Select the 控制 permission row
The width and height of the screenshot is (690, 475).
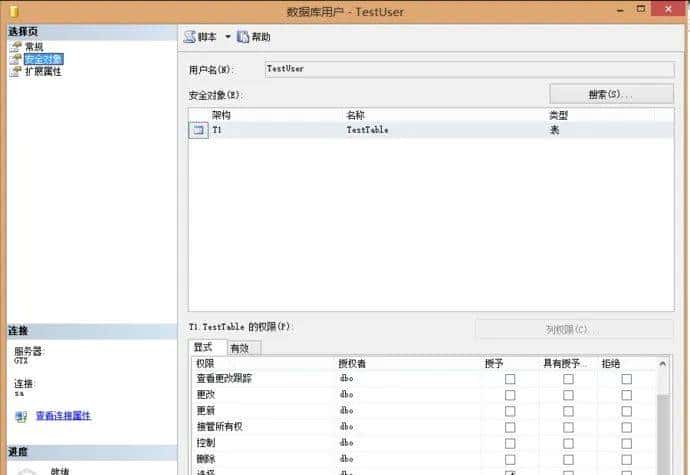click(424, 443)
